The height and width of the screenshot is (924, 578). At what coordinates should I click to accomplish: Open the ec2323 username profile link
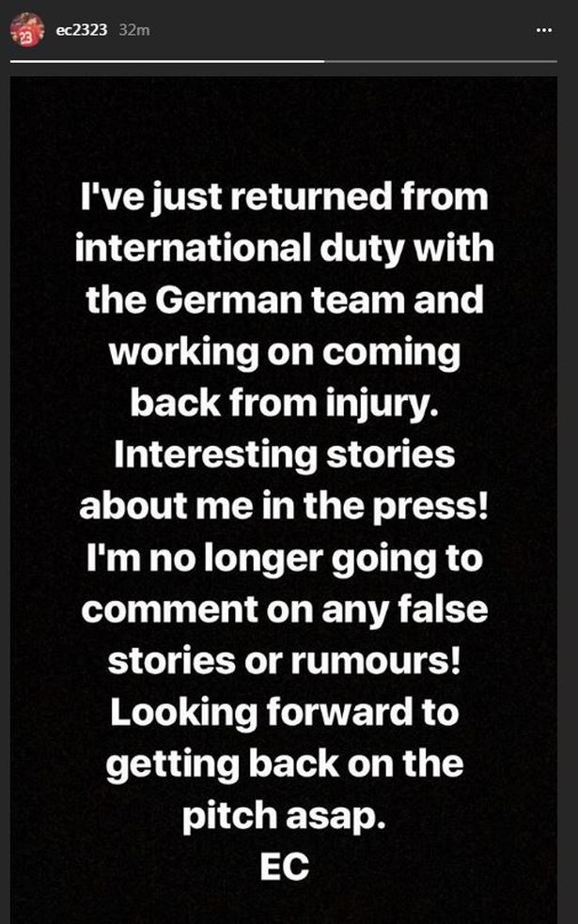pos(82,30)
